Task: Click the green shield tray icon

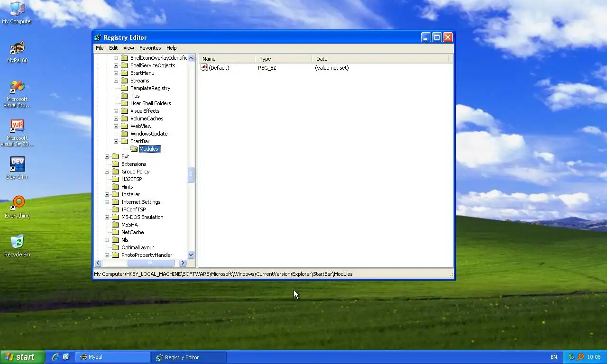Action: point(571,357)
